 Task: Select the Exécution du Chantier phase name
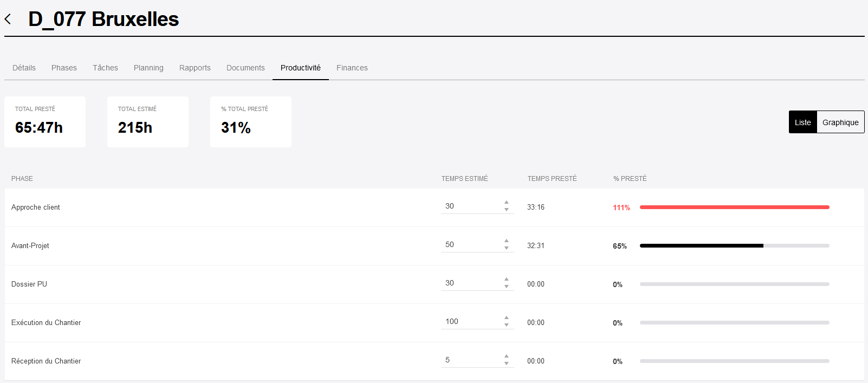pyautogui.click(x=46, y=322)
